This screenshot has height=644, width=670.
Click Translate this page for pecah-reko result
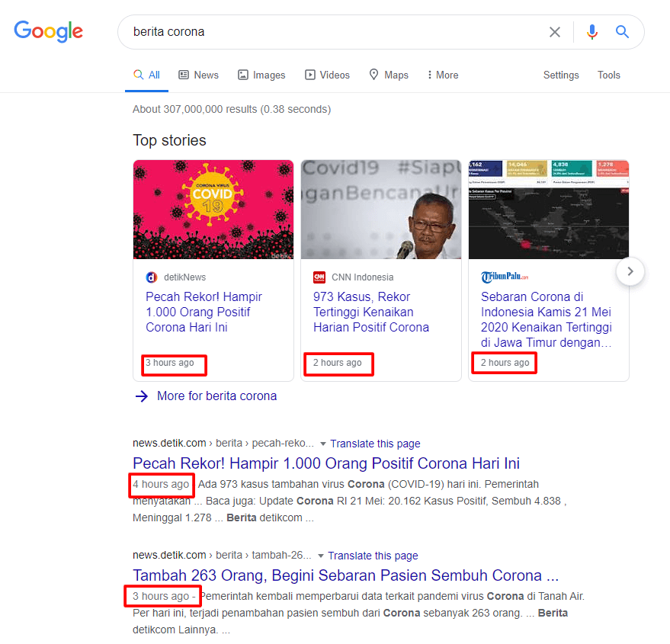pyautogui.click(x=375, y=444)
